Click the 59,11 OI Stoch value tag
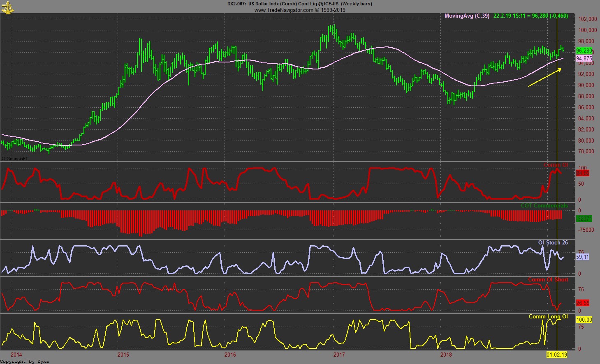 coord(582,257)
